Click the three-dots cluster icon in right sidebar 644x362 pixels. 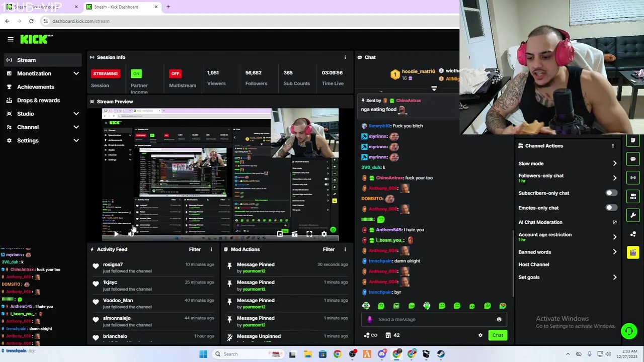[633, 234]
